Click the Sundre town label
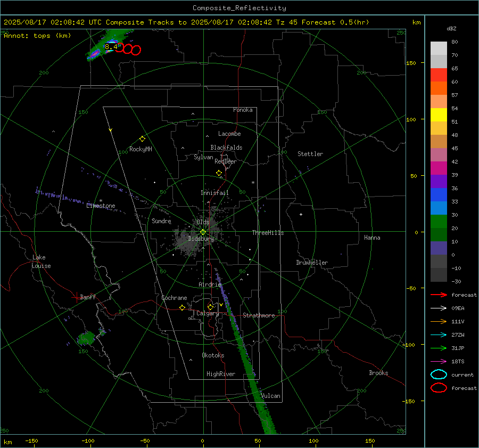Image resolution: width=479 pixels, height=448 pixels. (161, 221)
